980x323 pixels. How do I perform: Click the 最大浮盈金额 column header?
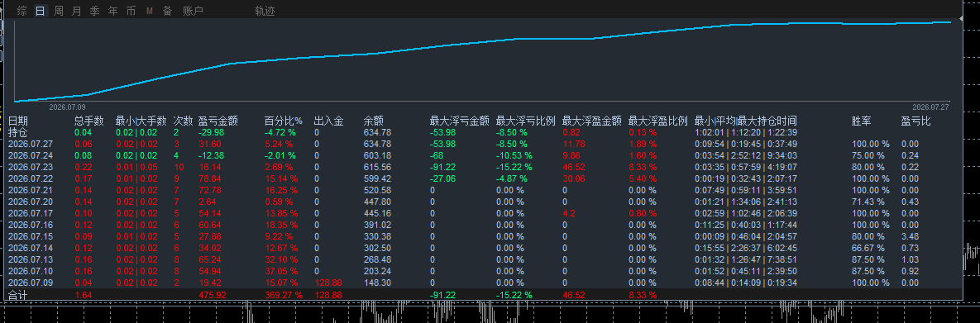(592, 121)
